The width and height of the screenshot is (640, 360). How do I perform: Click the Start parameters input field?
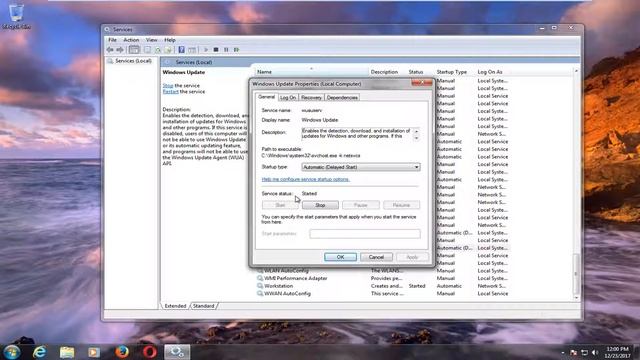(365, 233)
